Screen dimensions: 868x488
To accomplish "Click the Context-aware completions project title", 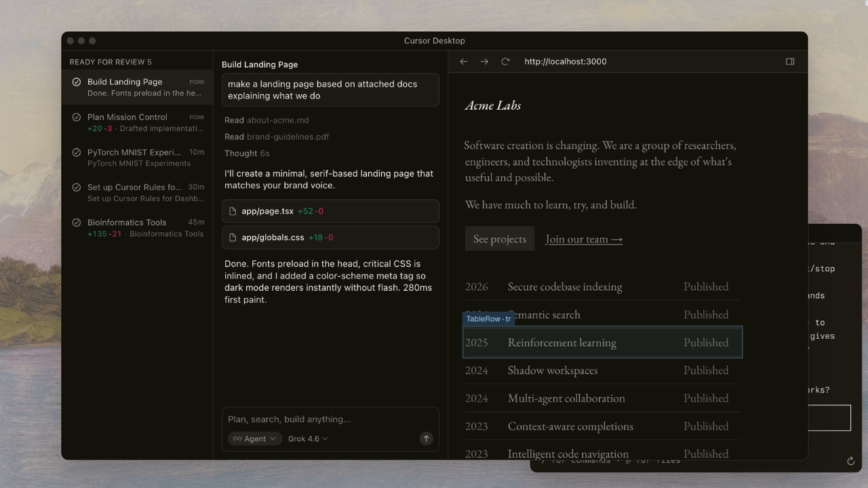I will 570,426.
